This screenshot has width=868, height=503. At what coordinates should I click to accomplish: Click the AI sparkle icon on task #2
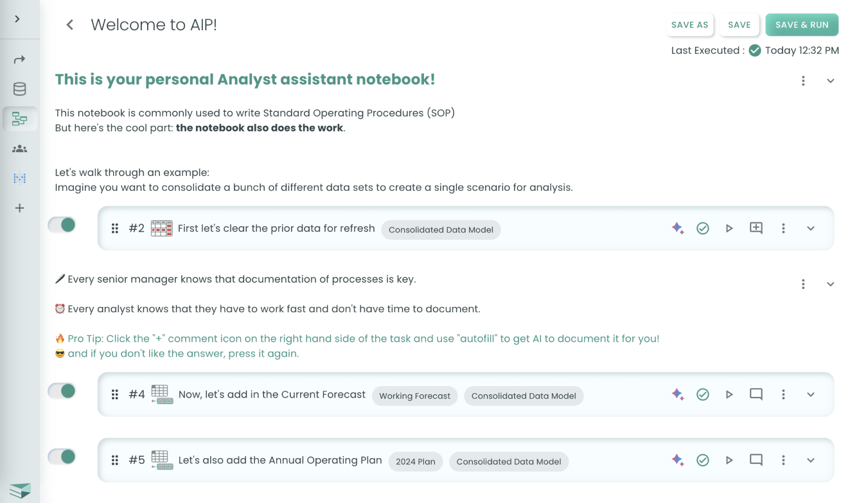point(677,228)
